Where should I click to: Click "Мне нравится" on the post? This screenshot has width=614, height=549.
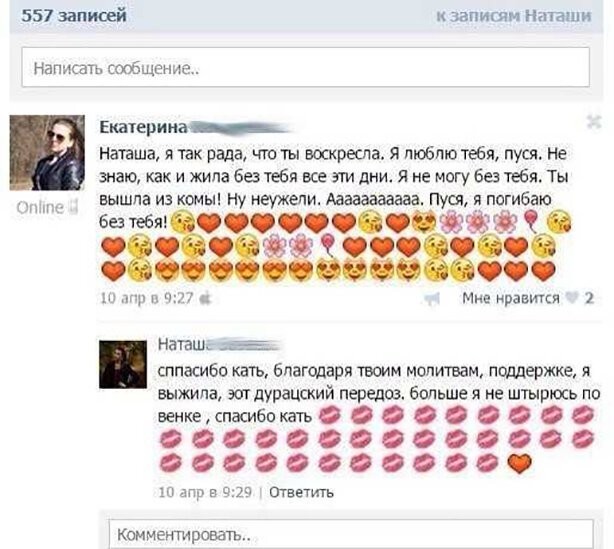pyautogui.click(x=511, y=298)
